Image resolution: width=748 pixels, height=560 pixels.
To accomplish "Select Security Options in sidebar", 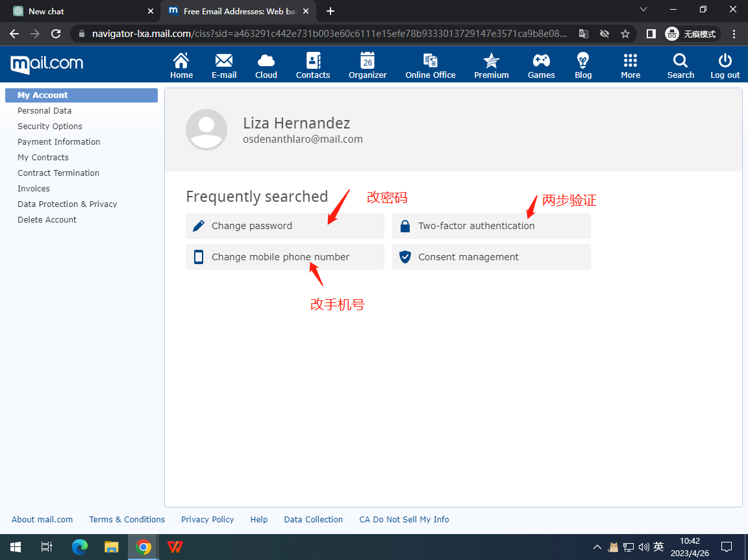I will point(50,127).
